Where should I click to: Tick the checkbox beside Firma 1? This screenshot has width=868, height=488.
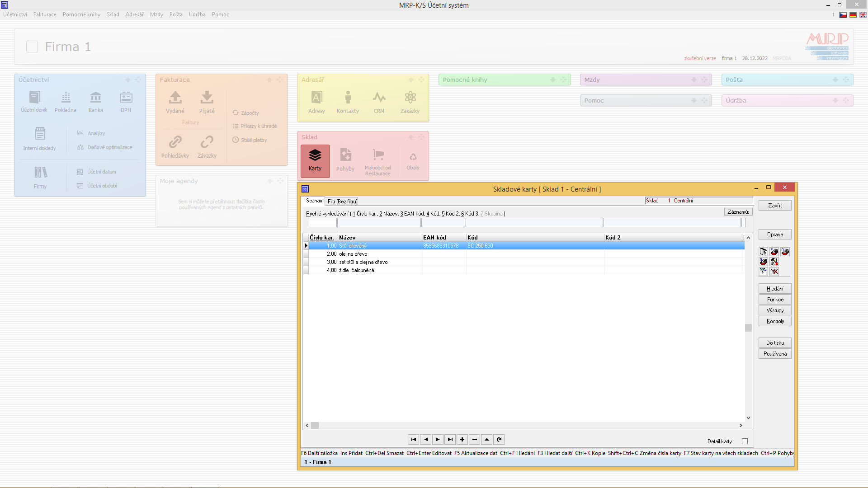(x=32, y=47)
